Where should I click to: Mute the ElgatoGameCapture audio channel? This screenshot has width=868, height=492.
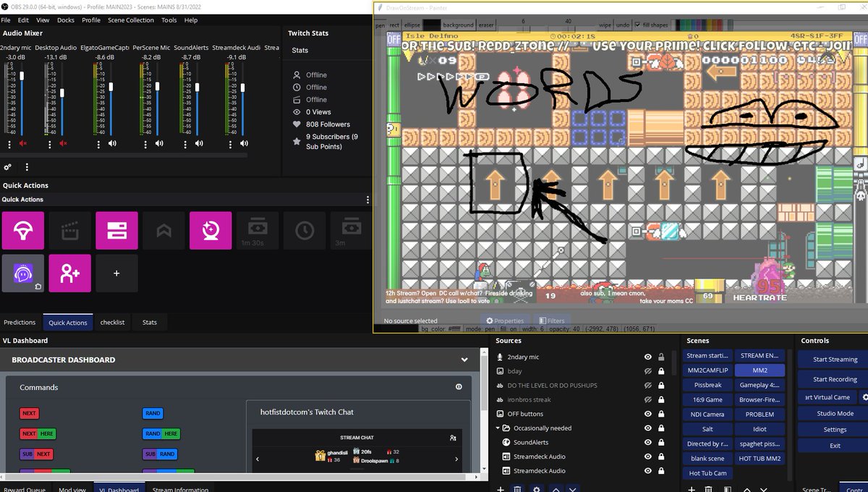(x=112, y=144)
